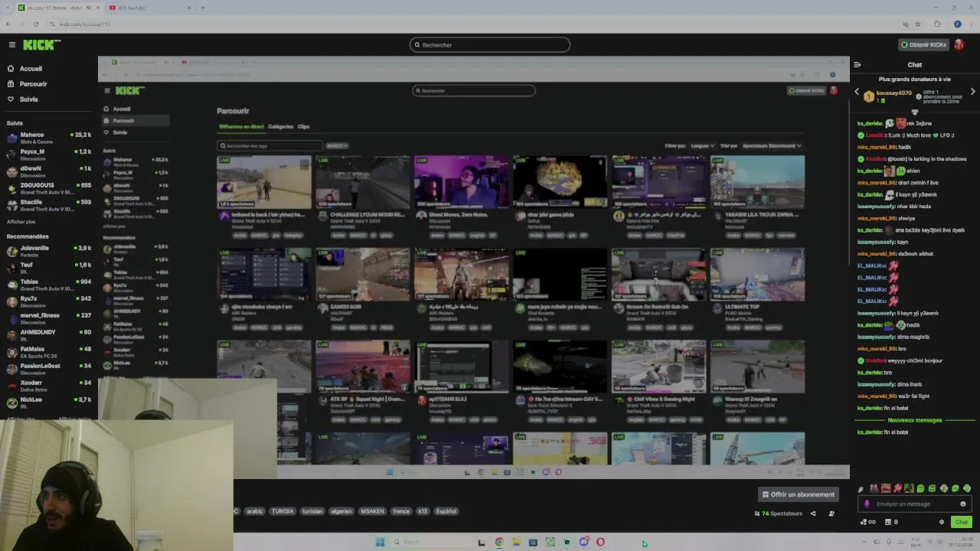Open the emoji picker in chat input
The height and width of the screenshot is (551, 980).
(963, 504)
